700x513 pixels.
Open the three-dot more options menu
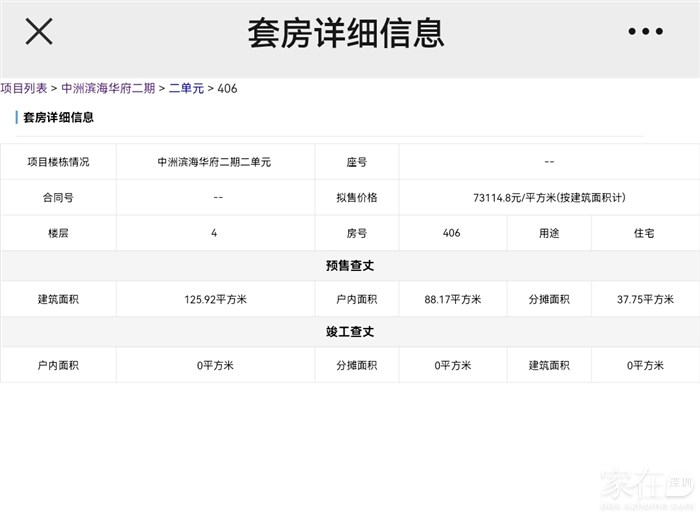tap(645, 32)
